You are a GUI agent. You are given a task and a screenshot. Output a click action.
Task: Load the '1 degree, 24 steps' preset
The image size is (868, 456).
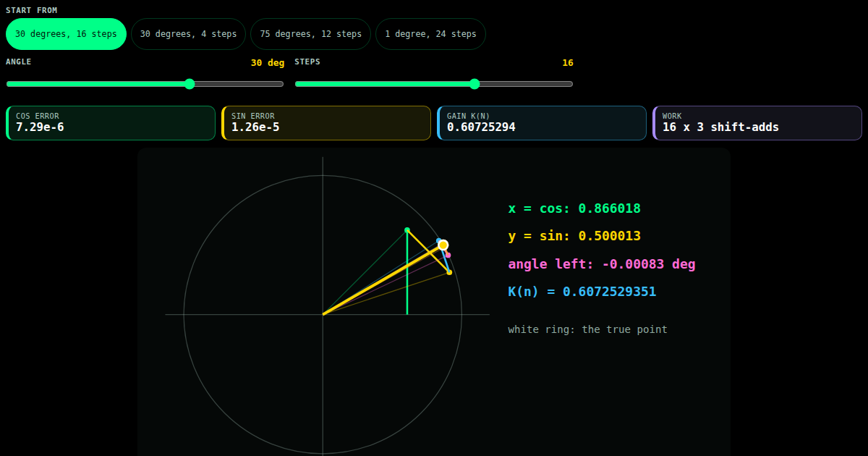430,34
